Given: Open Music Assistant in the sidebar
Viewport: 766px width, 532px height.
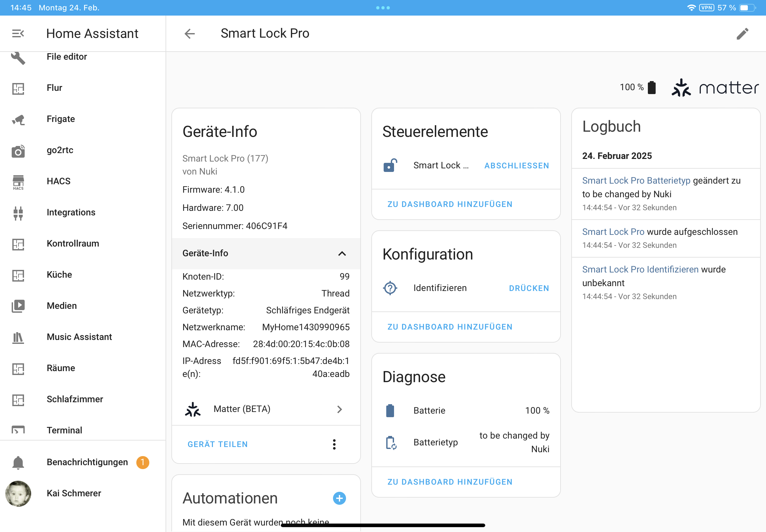Looking at the screenshot, I should tap(79, 337).
